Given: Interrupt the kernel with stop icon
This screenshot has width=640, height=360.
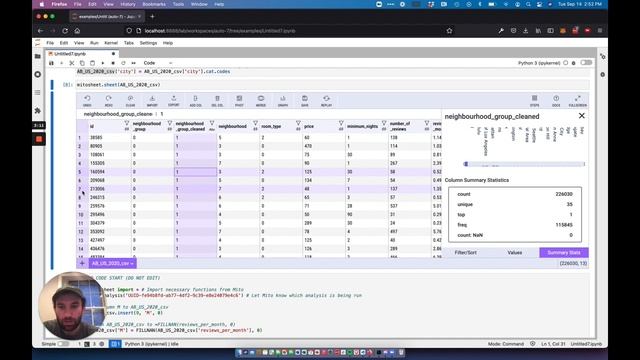Looking at the screenshot, I should click(x=113, y=63).
